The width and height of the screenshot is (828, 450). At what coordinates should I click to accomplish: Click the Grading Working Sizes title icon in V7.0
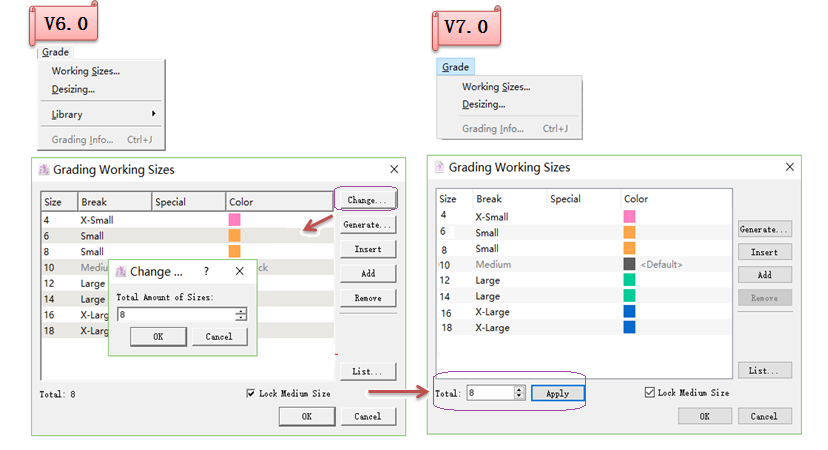click(439, 167)
